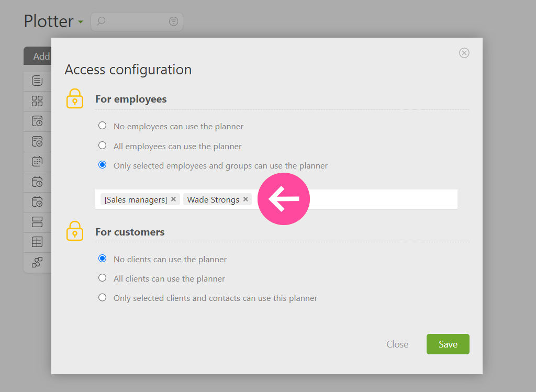The height and width of the screenshot is (392, 536).
Task: Click the magnifier search icon
Action: coord(101,21)
